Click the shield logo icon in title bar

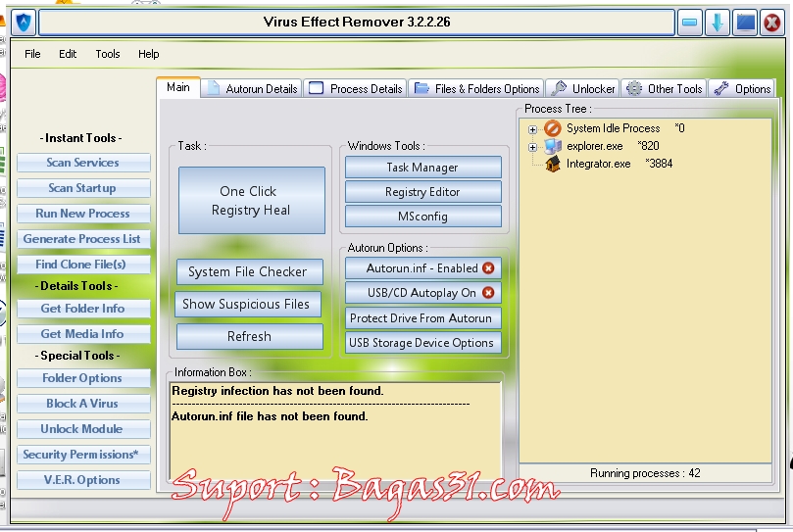24,23
